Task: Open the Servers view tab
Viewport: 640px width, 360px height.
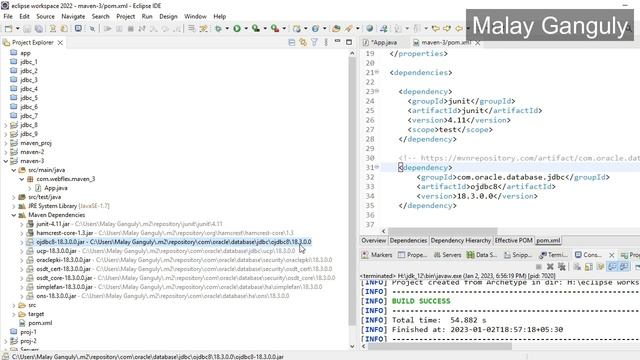Action: [x=447, y=255]
